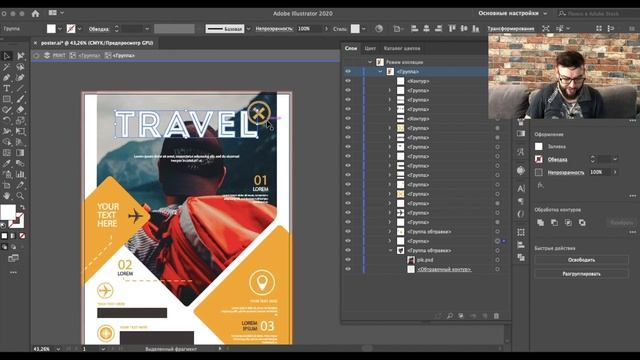Click the Unite pathfinder icon

point(540,222)
